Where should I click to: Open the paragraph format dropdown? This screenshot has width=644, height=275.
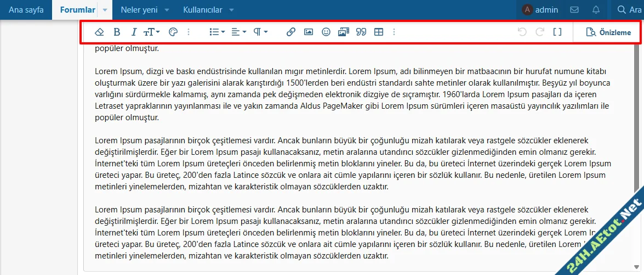point(260,32)
